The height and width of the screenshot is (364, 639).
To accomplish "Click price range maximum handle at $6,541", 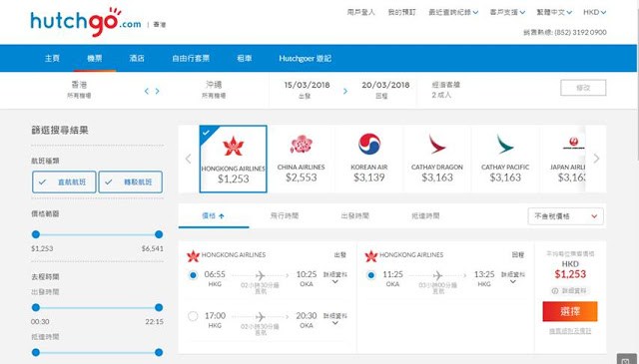I will (159, 234).
